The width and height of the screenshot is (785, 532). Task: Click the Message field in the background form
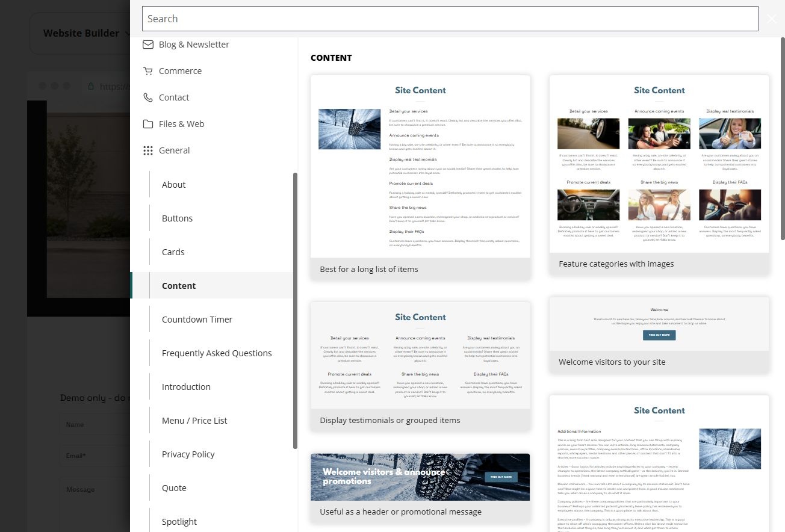click(x=95, y=504)
